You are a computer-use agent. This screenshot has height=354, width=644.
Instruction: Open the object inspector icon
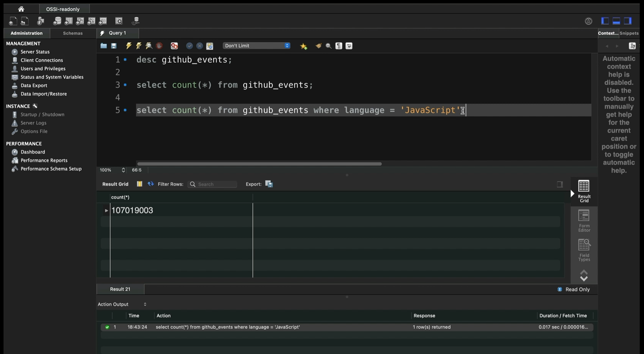coord(41,21)
